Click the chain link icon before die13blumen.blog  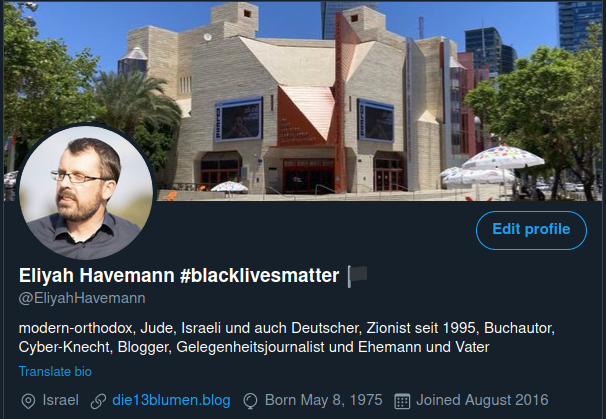[x=98, y=401]
